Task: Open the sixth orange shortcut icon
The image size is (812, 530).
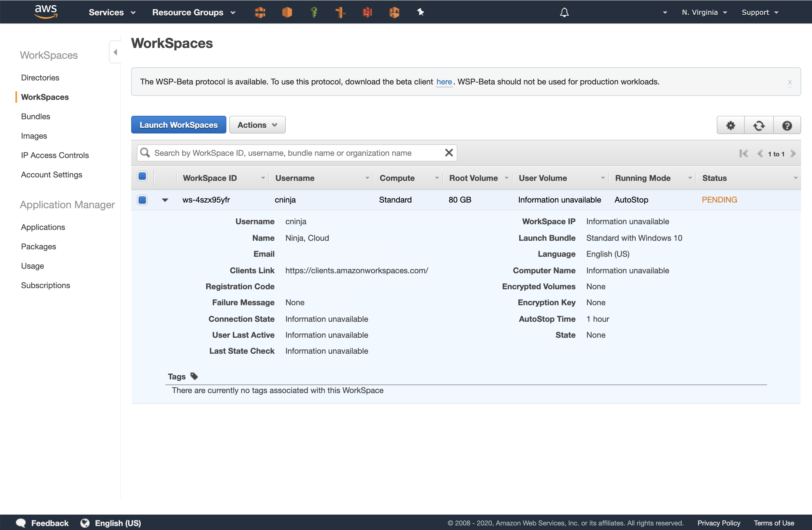Action: pyautogui.click(x=394, y=12)
